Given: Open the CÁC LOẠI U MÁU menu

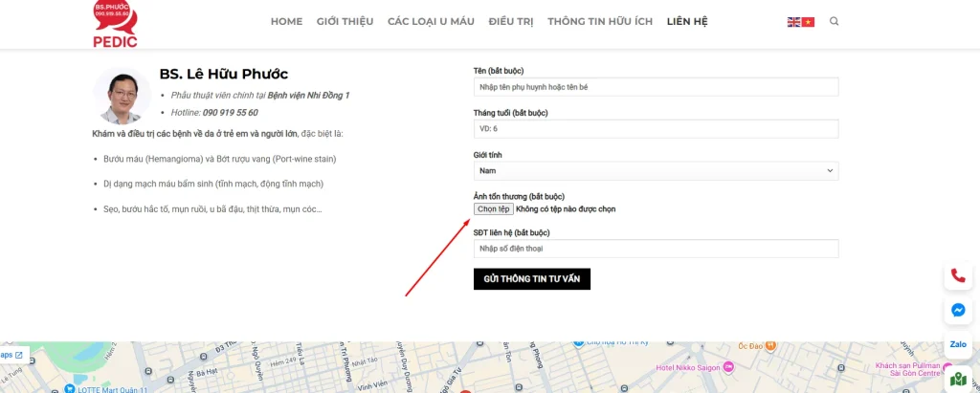Looking at the screenshot, I should click(431, 21).
